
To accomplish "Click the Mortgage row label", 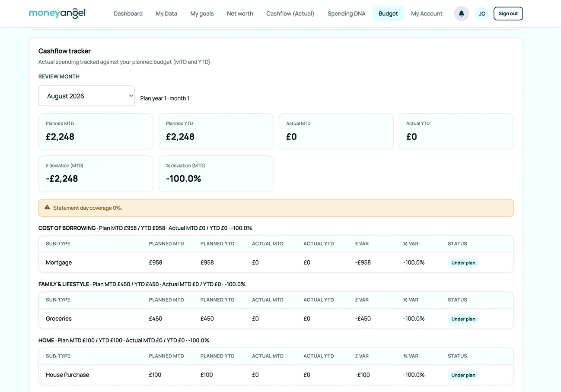I will (59, 262).
